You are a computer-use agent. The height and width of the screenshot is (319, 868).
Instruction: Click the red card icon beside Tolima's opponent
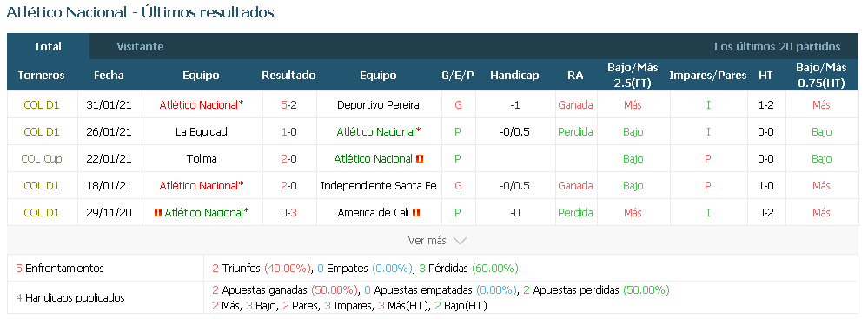pos(419,159)
